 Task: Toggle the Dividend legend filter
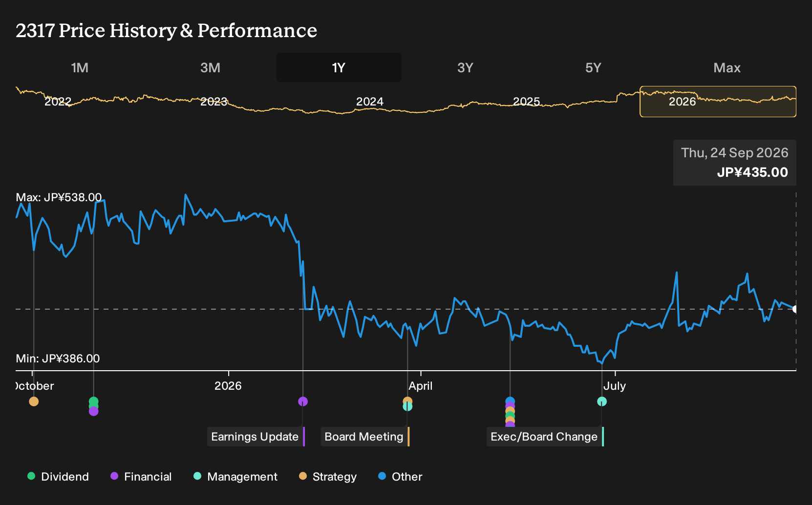tap(58, 477)
